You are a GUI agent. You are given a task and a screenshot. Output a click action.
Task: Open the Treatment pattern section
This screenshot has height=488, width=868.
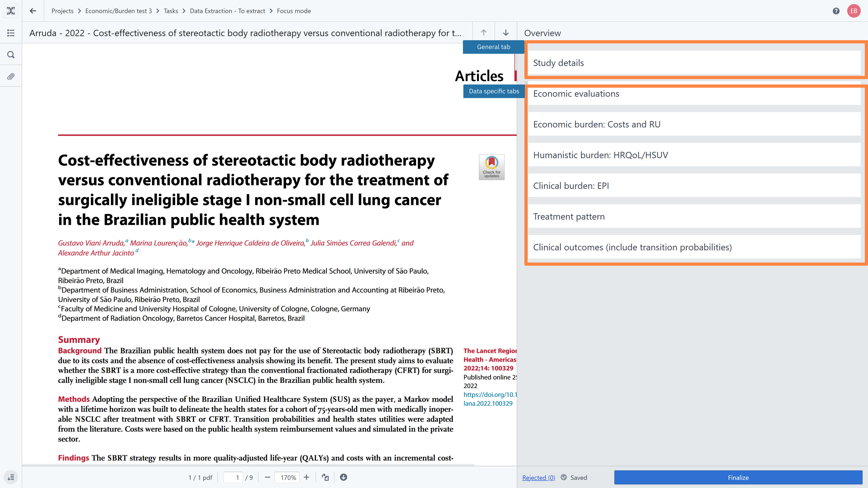tap(694, 216)
